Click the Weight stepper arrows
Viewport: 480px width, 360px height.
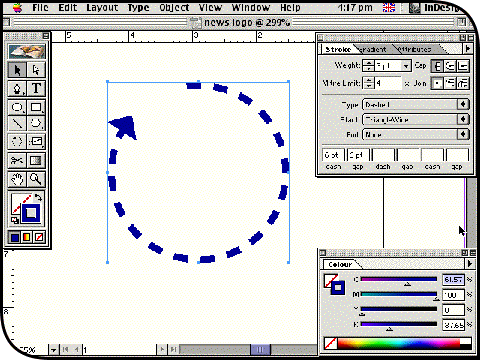(x=368, y=66)
